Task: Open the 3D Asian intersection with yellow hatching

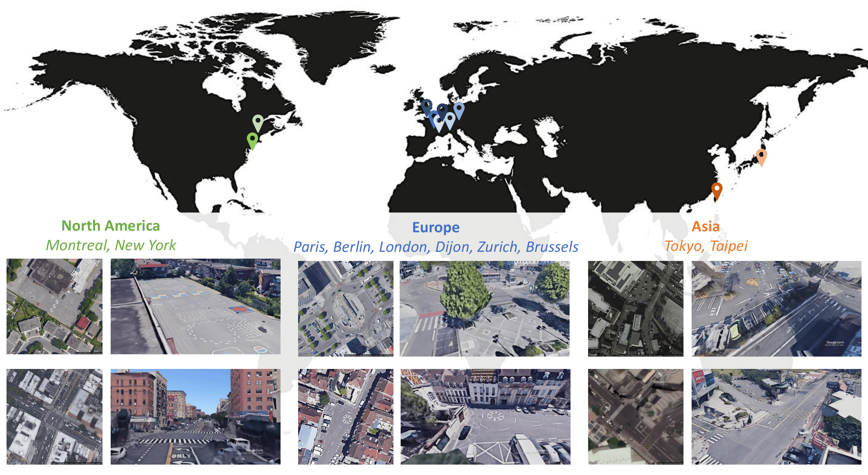Action: tap(776, 417)
